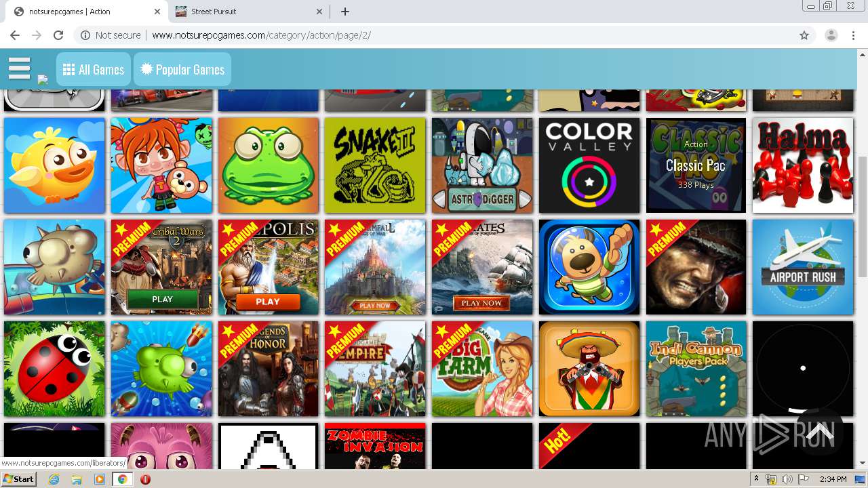Image resolution: width=868 pixels, height=488 pixels.
Task: Open the sombrero gunman game
Action: (x=589, y=369)
